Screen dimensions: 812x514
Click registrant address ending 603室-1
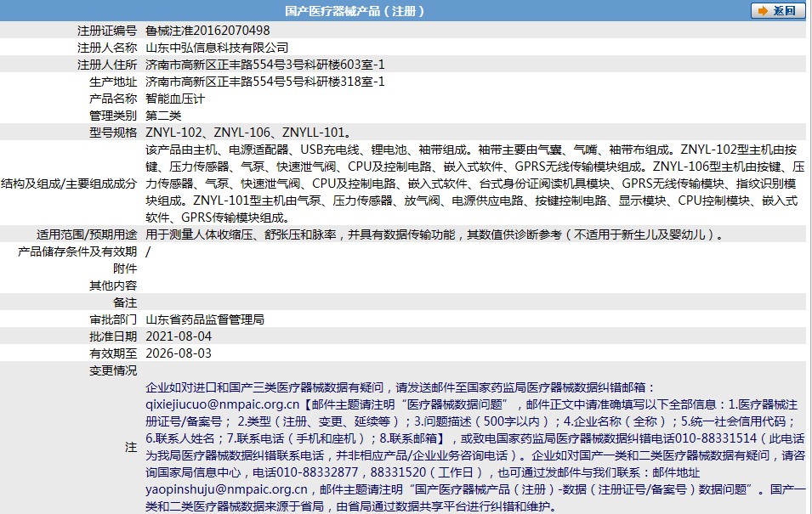tap(265, 65)
